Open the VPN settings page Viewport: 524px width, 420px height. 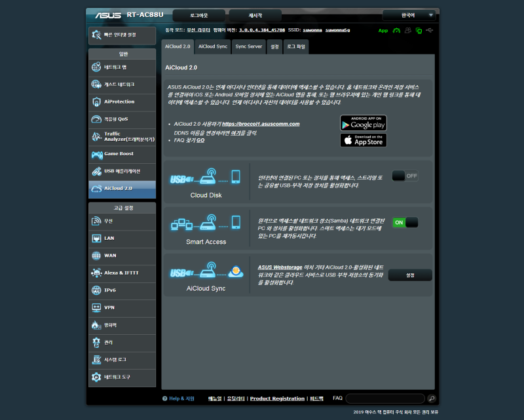122,308
